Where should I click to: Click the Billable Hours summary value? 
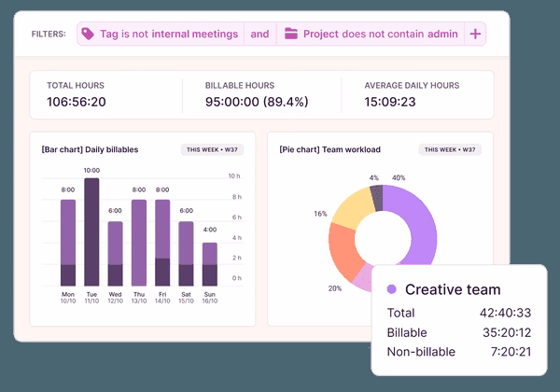pyautogui.click(x=257, y=102)
